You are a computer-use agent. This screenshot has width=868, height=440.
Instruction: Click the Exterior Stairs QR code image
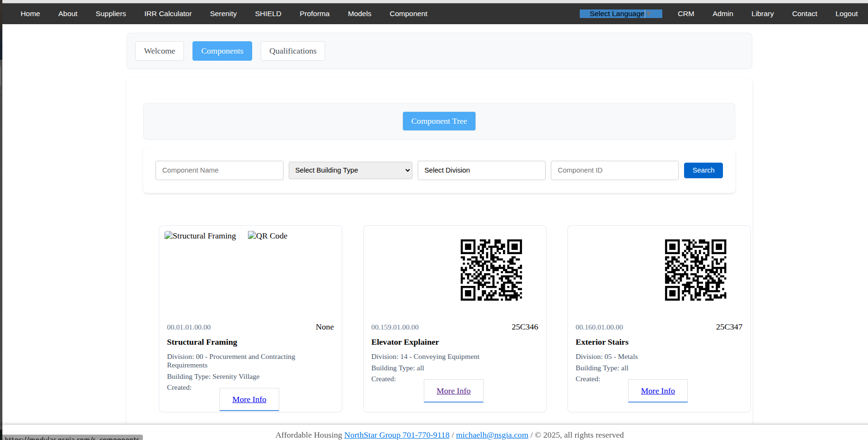point(695,270)
